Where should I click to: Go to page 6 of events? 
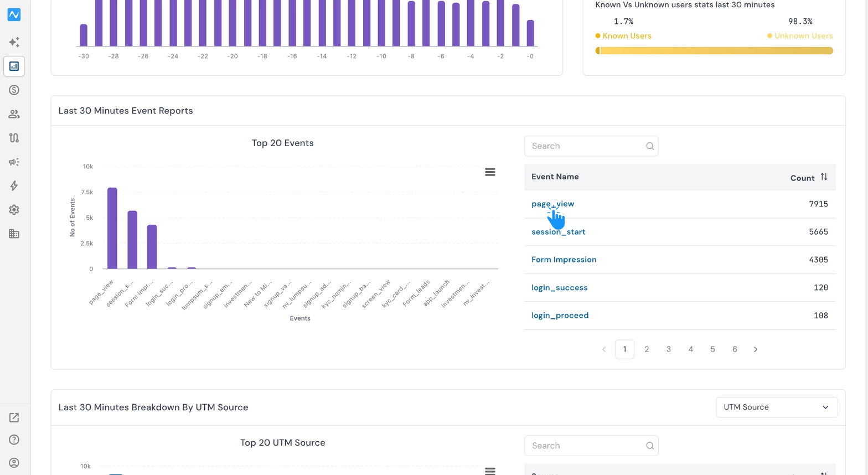(735, 349)
